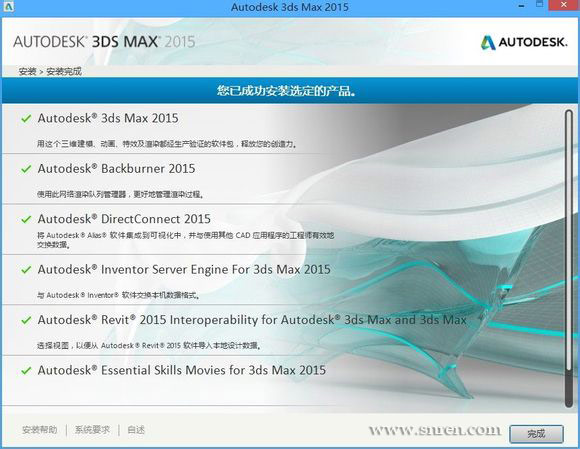Click the checkmark beside Essential Skills Movies
Screen dimensions: 580x449
point(26,370)
